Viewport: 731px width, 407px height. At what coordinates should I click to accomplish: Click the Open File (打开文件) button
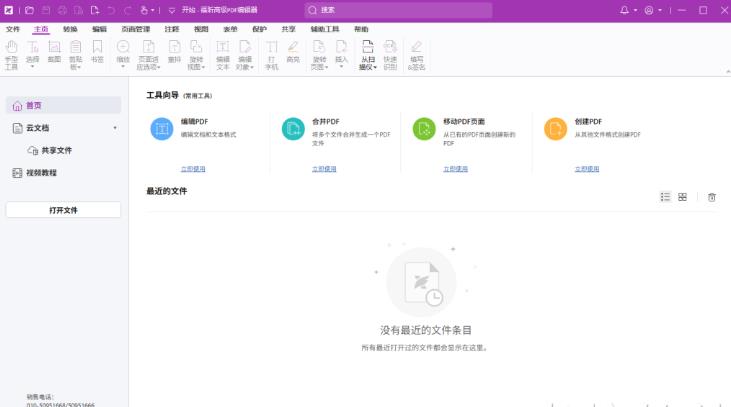(x=63, y=210)
